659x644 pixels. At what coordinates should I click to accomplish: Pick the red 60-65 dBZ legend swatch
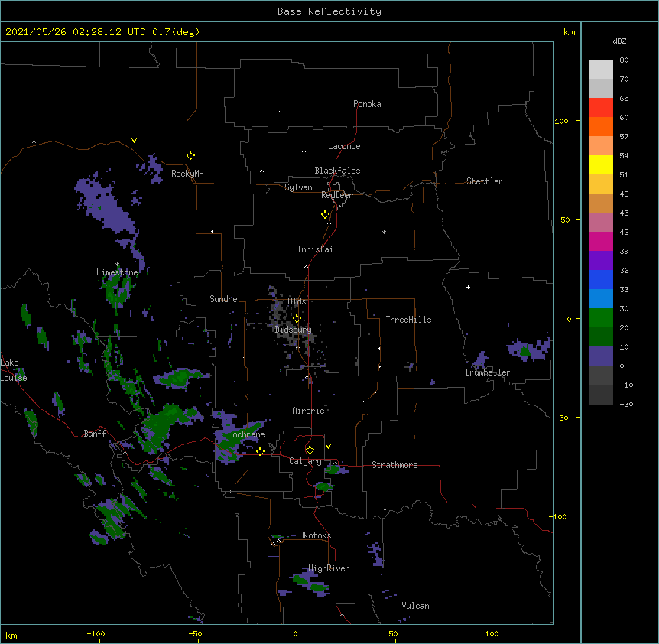pos(601,107)
